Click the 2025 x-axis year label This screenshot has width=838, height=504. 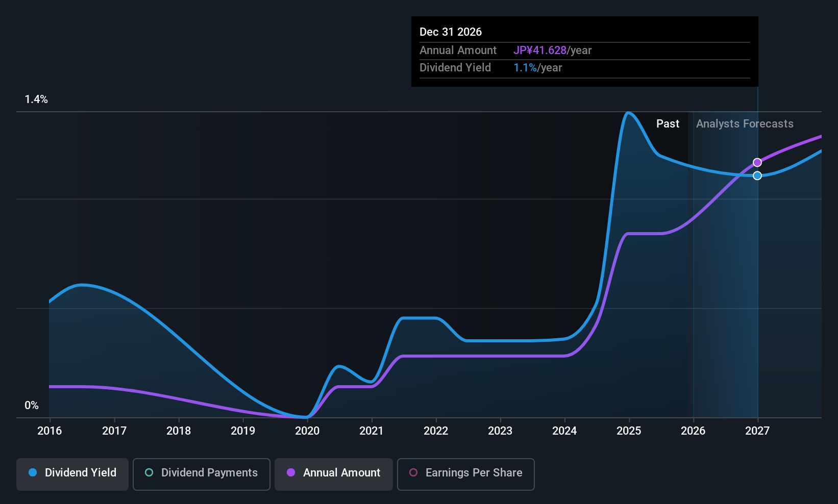click(x=629, y=431)
